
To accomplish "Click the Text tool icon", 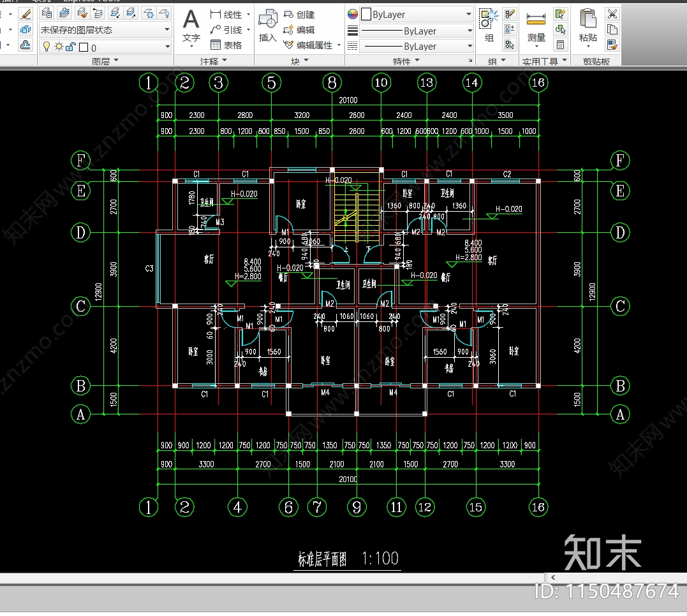I will point(191,18).
